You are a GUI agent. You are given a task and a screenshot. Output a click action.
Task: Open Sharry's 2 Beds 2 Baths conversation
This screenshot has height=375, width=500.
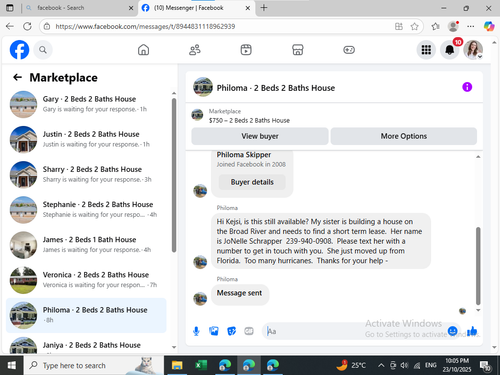pyautogui.click(x=86, y=175)
